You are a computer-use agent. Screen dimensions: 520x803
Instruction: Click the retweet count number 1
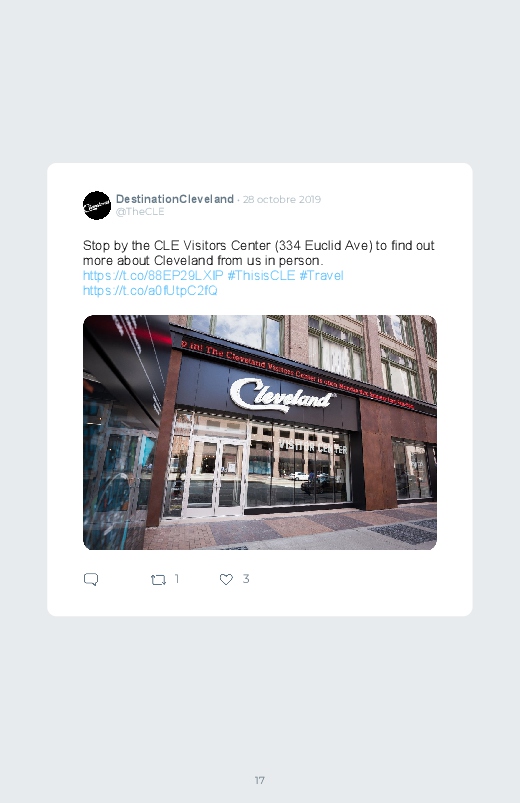[x=177, y=579]
